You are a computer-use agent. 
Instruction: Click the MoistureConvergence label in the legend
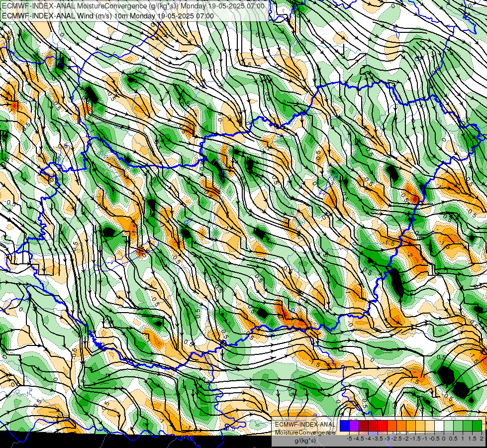(x=305, y=433)
